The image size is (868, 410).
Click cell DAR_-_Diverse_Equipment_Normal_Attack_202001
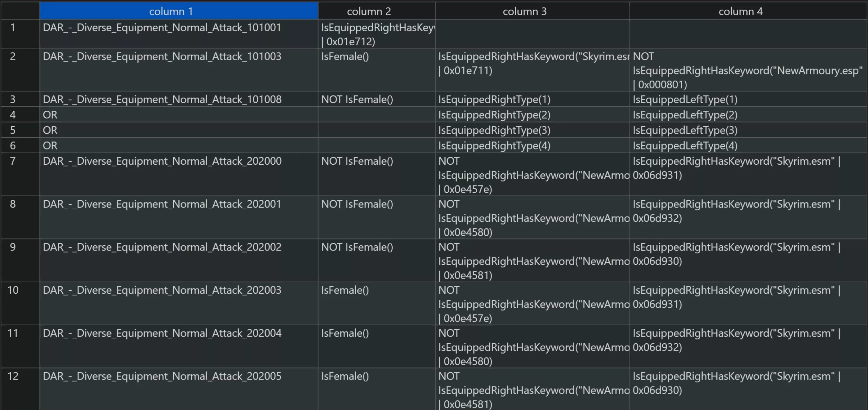(179, 218)
